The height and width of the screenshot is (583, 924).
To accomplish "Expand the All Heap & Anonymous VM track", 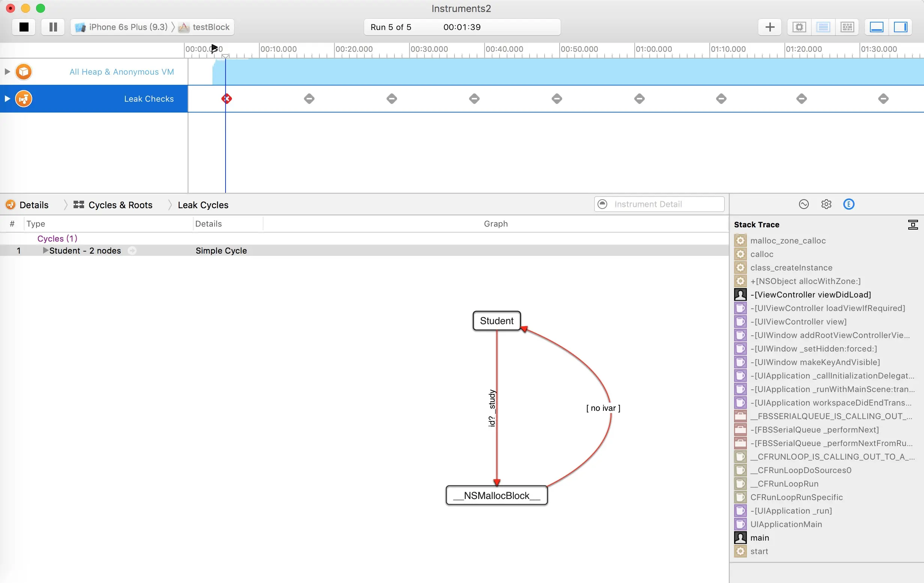I will [x=7, y=72].
